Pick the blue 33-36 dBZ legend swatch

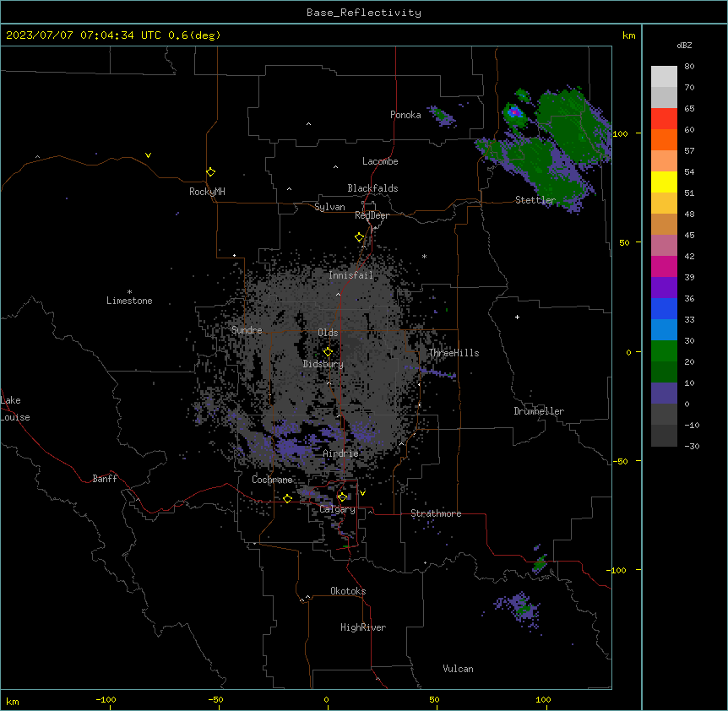664,308
